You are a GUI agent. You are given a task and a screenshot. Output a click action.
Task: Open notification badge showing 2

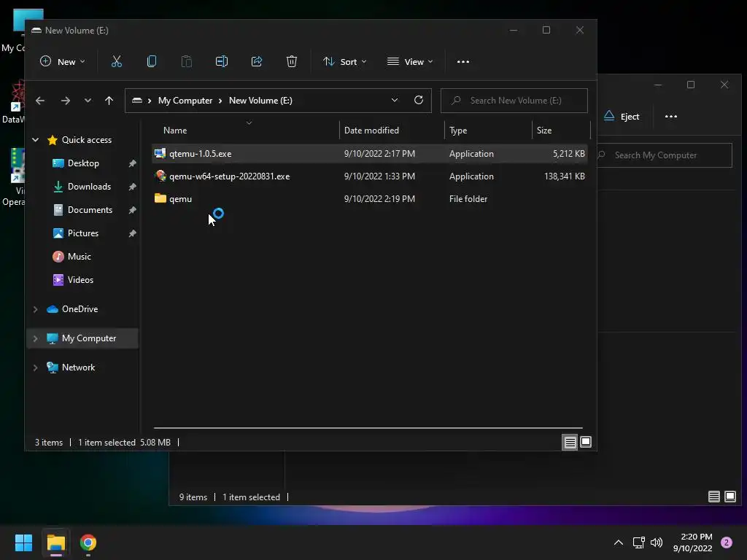727,542
